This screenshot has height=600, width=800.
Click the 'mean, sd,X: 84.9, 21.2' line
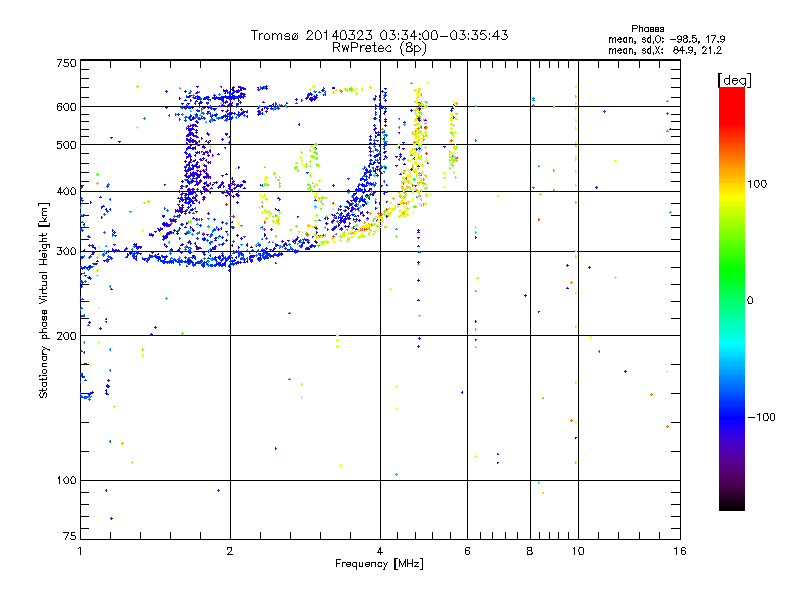tap(665, 50)
